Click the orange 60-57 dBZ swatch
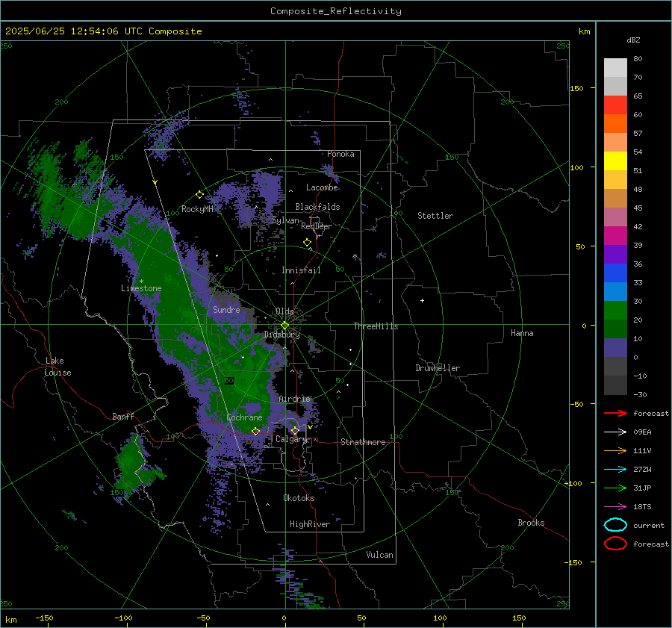The width and height of the screenshot is (672, 628). pos(615,123)
